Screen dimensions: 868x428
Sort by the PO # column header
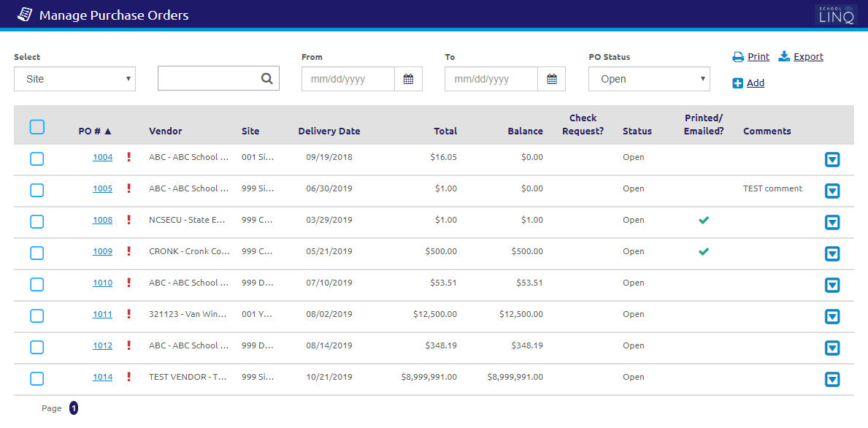coord(95,131)
